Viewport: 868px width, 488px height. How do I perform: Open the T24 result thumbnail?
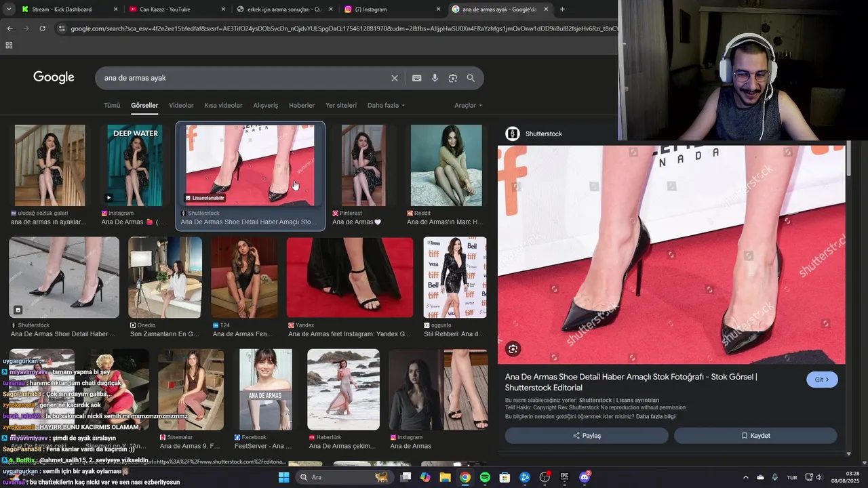[x=244, y=277]
